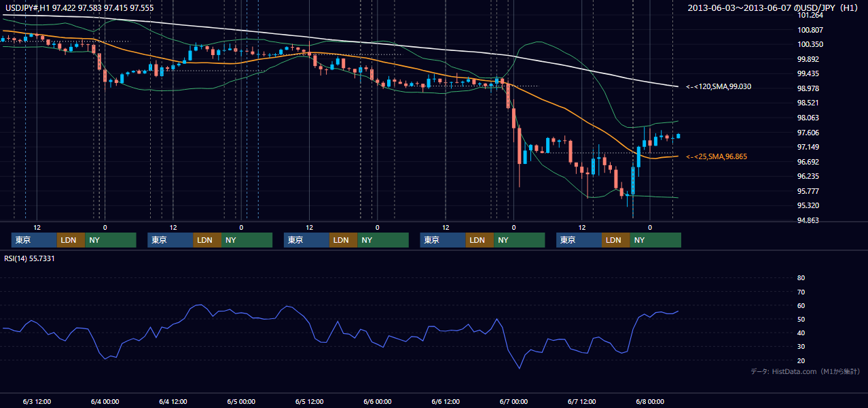
Task: Select the June 7 NY session block
Action: [655, 240]
